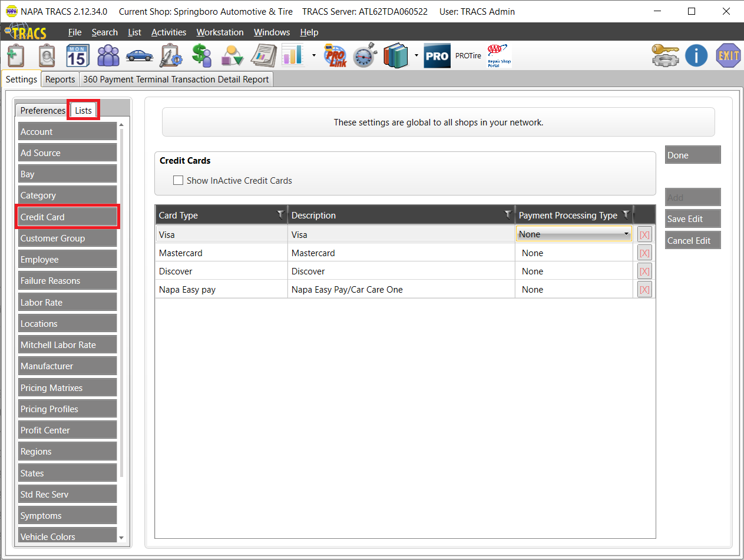Expand dropdown arrow beside books icon
Viewport: 744px width, 560px height.
point(416,56)
